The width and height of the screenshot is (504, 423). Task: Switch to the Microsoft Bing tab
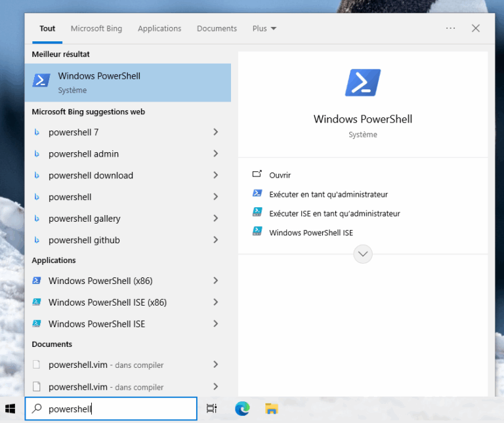96,29
